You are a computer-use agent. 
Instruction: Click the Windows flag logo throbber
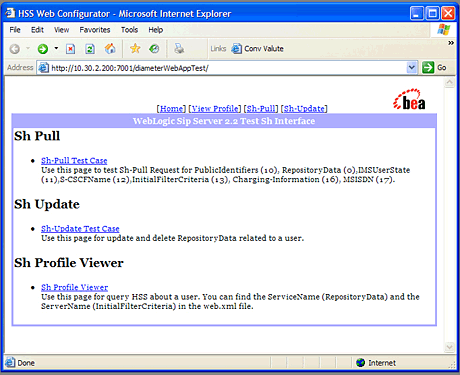tap(444, 30)
